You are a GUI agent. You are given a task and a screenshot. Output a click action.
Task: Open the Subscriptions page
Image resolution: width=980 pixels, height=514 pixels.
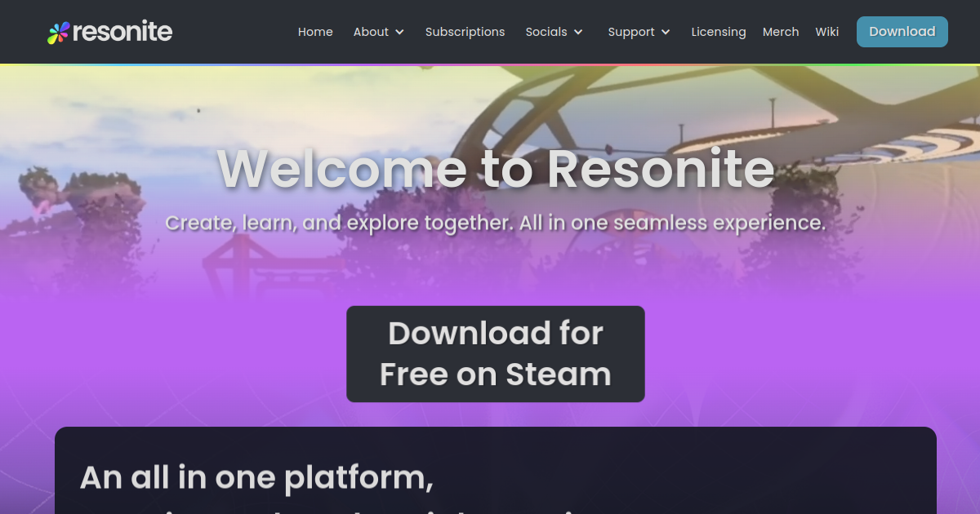coord(465,32)
